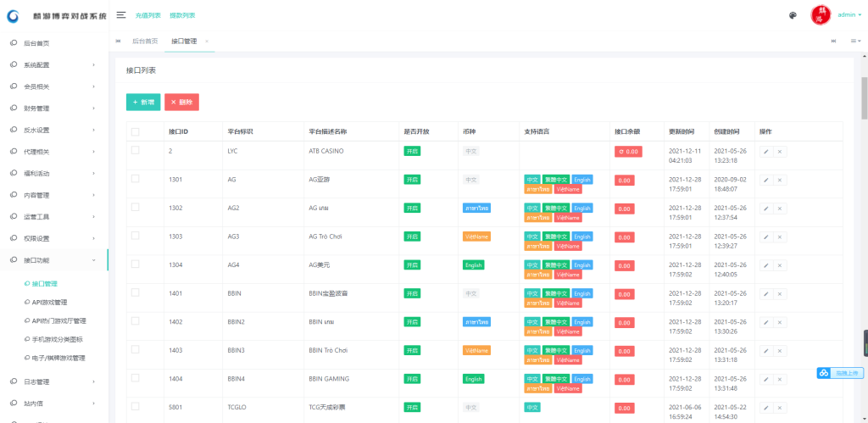Click the tabs scroll-left arrow icon
Image resolution: width=868 pixels, height=423 pixels.
[118, 41]
